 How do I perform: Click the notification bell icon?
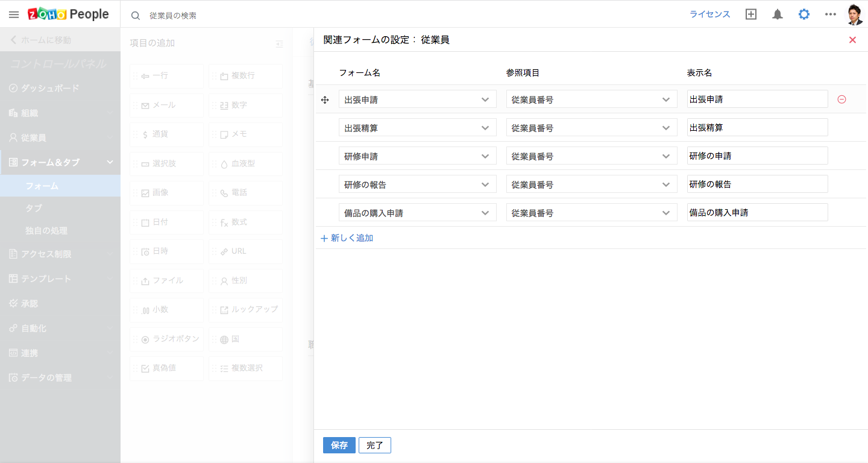[778, 14]
